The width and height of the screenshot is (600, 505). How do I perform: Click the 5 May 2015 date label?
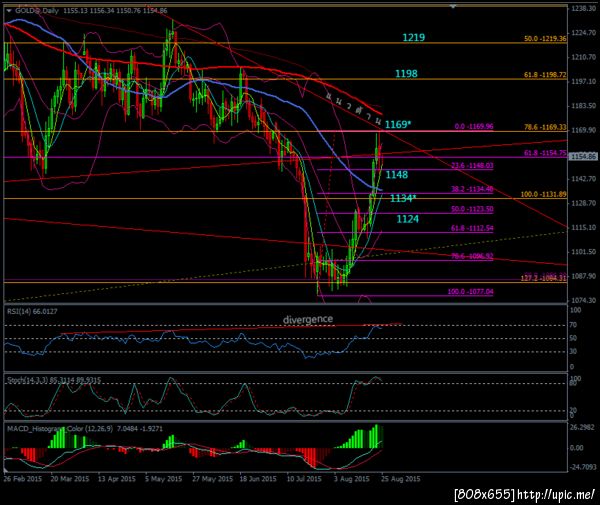coord(163,479)
